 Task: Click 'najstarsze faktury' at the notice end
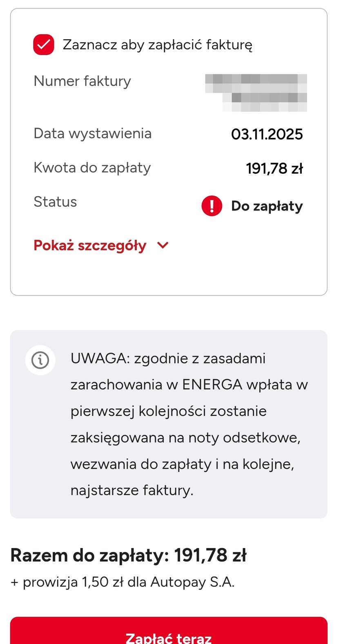point(131,490)
